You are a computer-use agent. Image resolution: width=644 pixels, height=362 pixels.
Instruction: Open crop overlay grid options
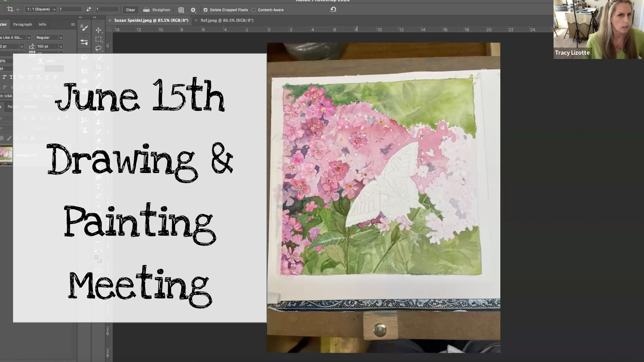click(181, 10)
